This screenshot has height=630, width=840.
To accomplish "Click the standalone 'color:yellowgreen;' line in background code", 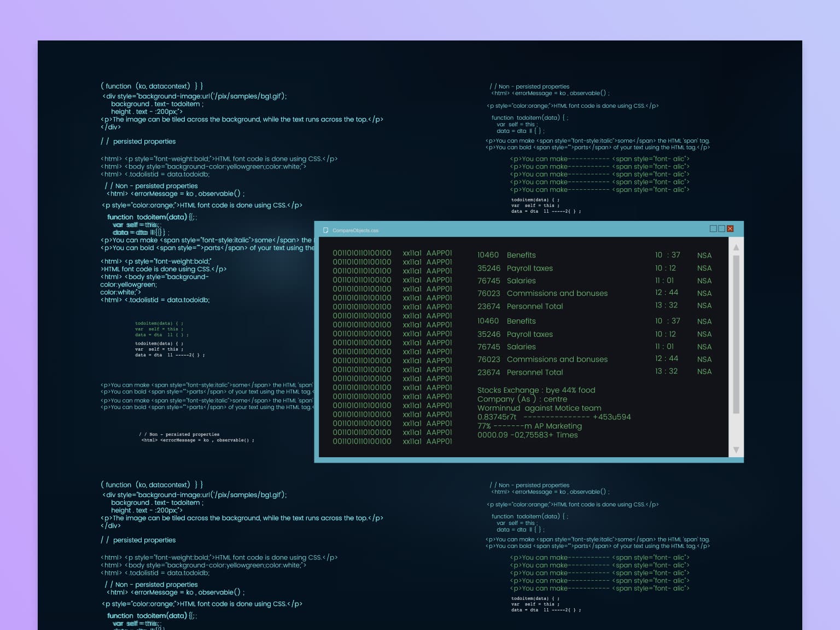I will coord(129,284).
